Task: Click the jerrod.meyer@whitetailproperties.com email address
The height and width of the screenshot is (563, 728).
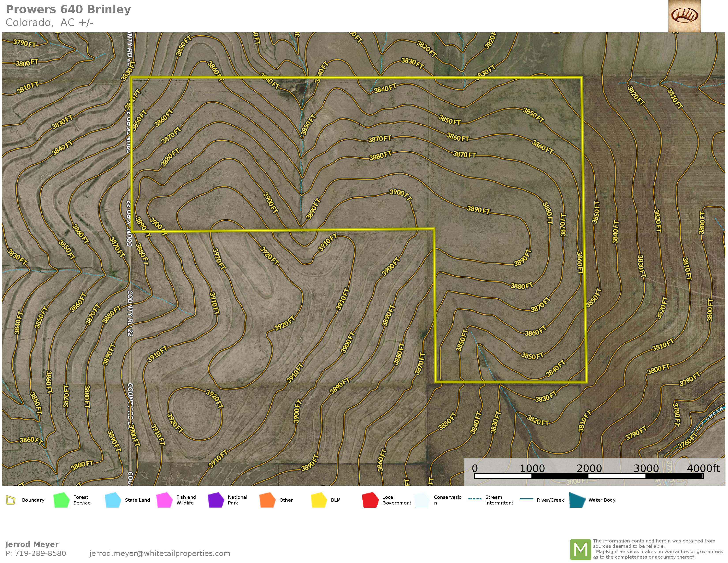Action: 160,553
